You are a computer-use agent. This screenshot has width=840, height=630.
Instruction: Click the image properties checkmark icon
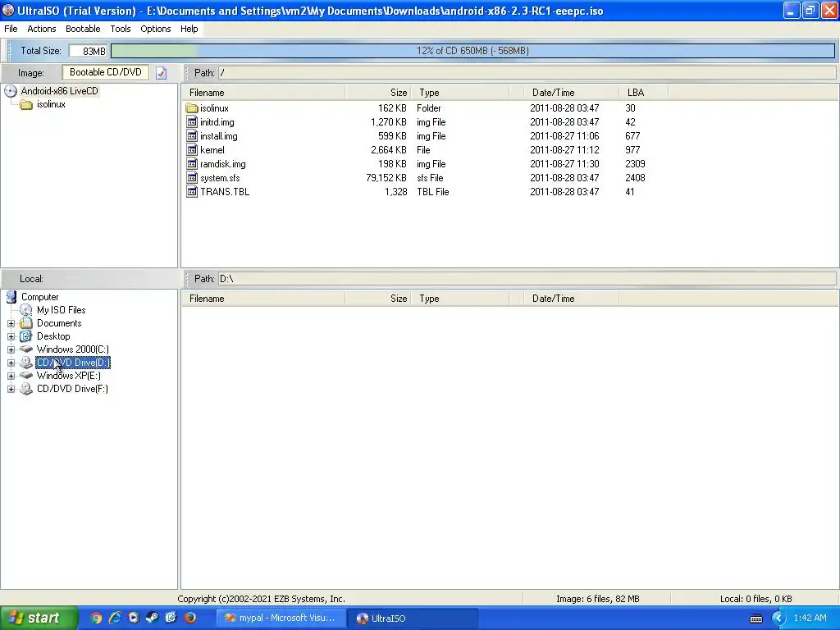(x=162, y=73)
